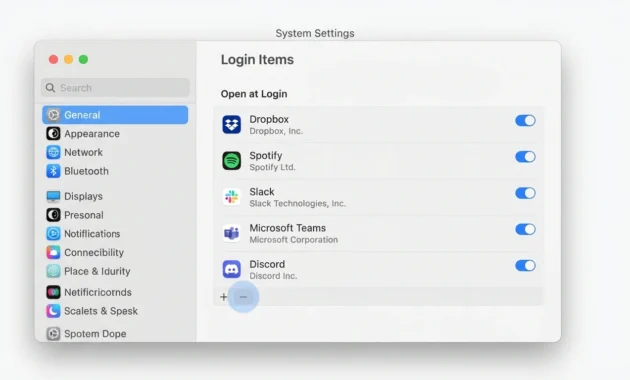Select Microsoft Corporation text
Viewport: 630px width, 380px height.
coord(294,240)
